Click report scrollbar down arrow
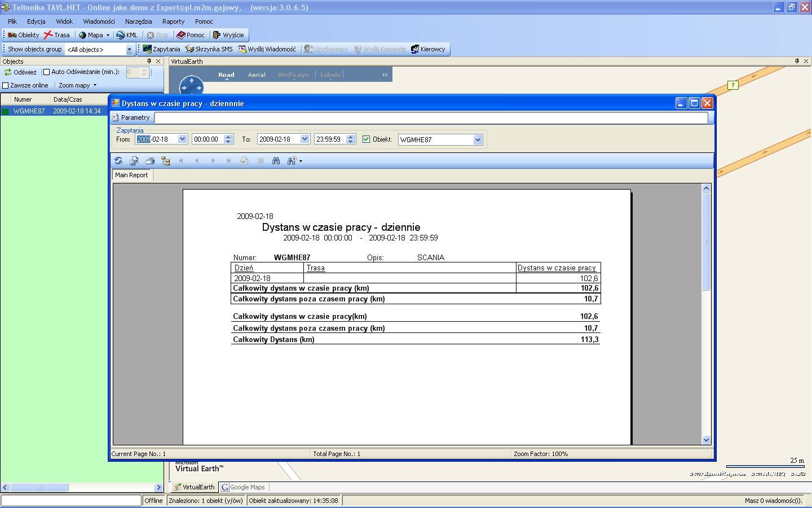This screenshot has height=508, width=812. [x=706, y=440]
